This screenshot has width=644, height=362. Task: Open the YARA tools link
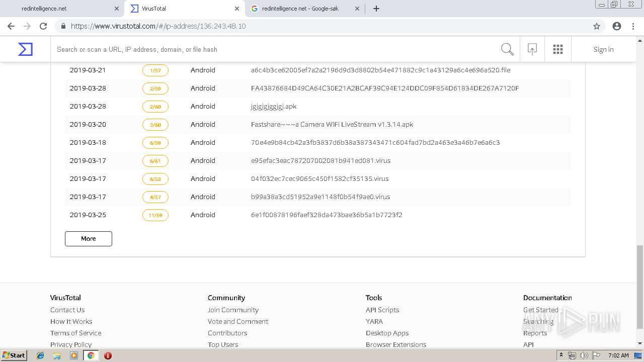[x=374, y=321]
